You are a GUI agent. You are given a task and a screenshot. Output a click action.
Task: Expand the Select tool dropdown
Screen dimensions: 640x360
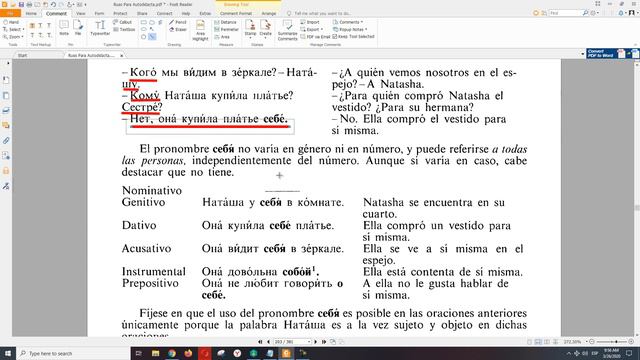point(23,29)
